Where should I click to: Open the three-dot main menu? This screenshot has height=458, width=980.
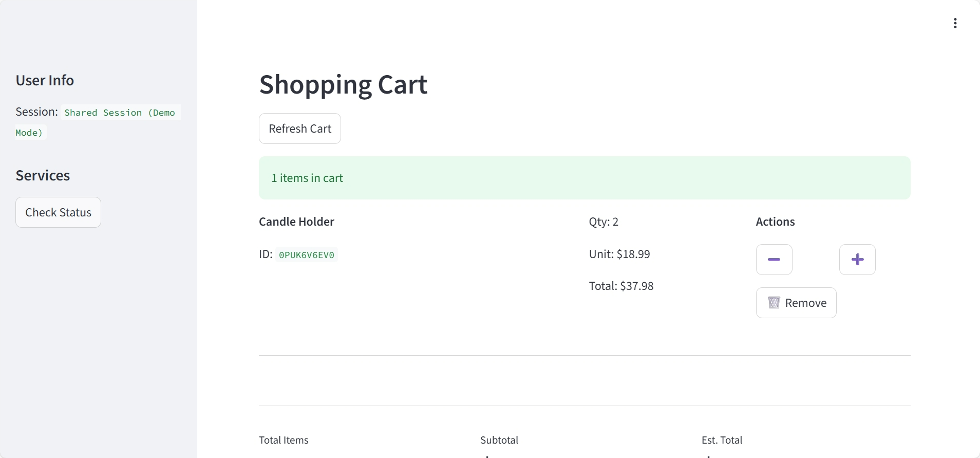click(x=955, y=23)
